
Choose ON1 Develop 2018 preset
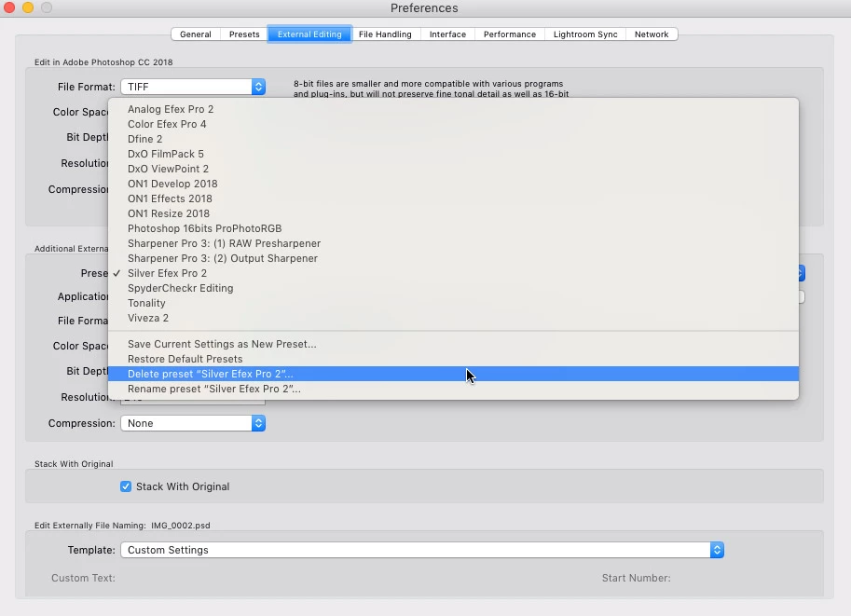tap(453, 184)
